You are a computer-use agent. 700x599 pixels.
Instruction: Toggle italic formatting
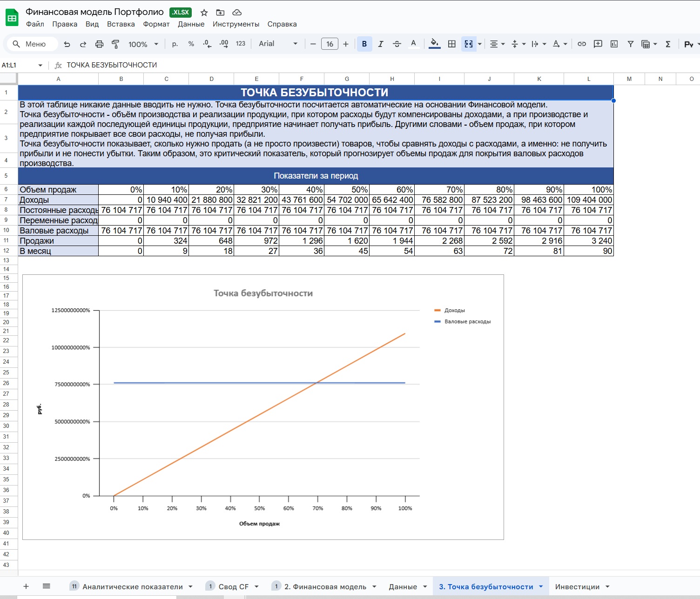(381, 44)
